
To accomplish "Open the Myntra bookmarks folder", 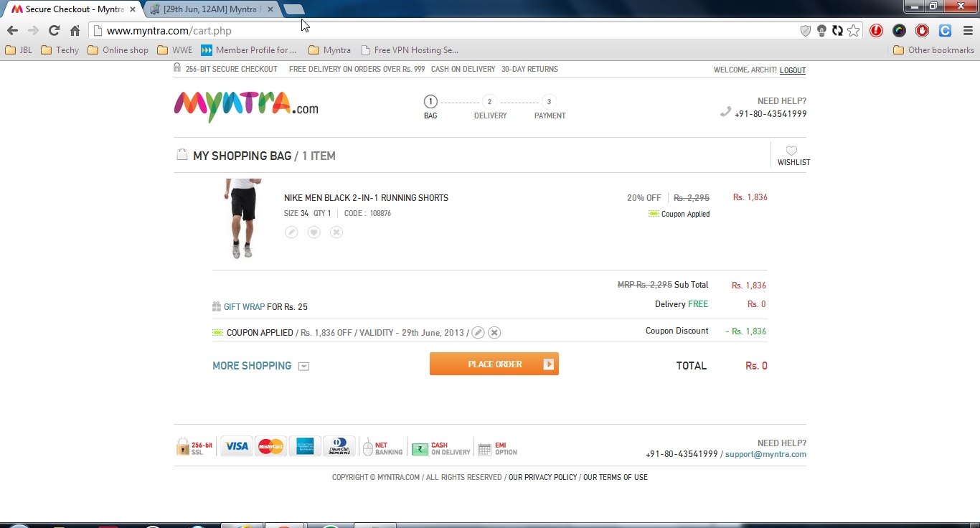I will [329, 50].
